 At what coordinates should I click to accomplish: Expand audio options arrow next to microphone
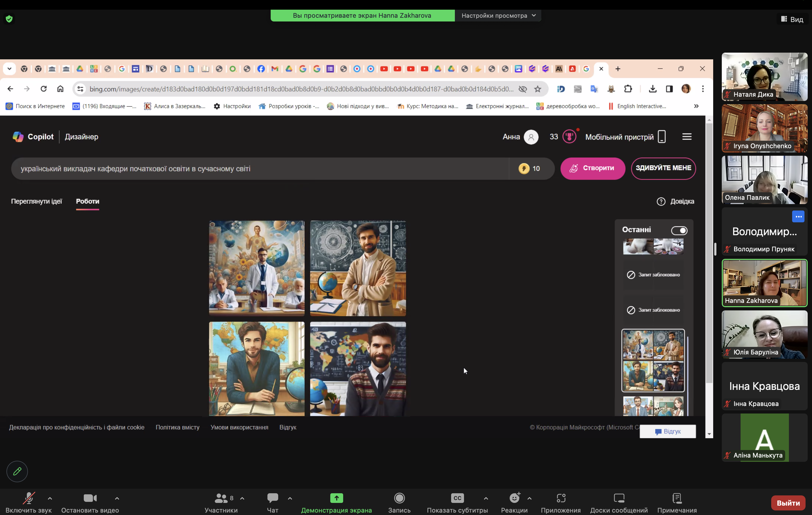(x=50, y=498)
